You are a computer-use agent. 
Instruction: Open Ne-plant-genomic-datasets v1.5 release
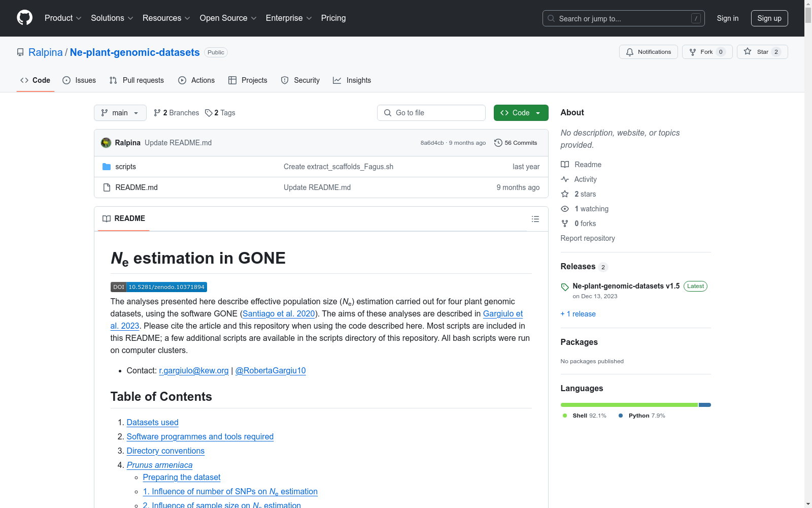pyautogui.click(x=626, y=286)
